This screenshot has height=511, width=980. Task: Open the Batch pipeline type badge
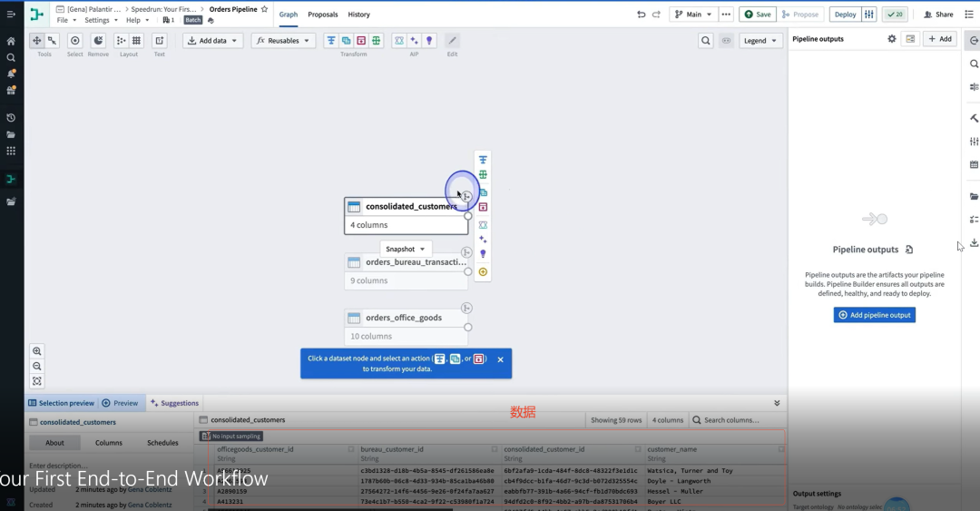click(x=193, y=20)
